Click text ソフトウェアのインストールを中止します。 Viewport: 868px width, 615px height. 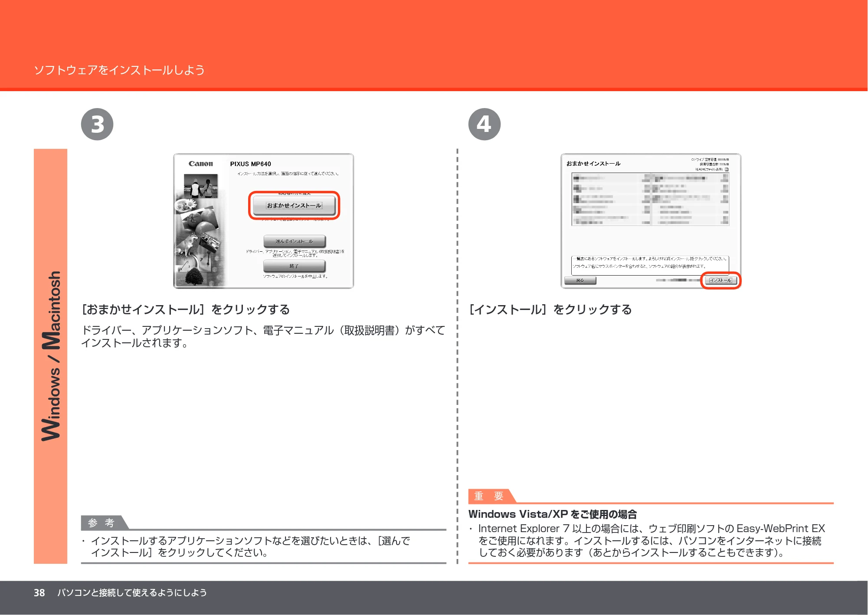(x=295, y=276)
